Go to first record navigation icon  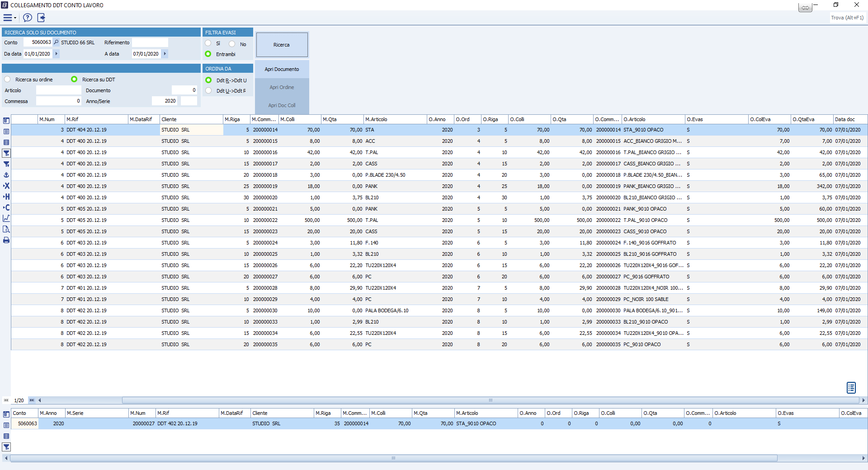[x=6, y=400]
